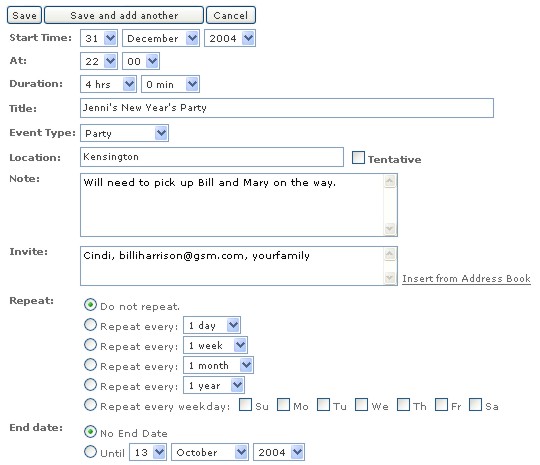Image resolution: width=540 pixels, height=465 pixels.
Task: Choose Repeat every weekday radio option
Action: click(90, 405)
